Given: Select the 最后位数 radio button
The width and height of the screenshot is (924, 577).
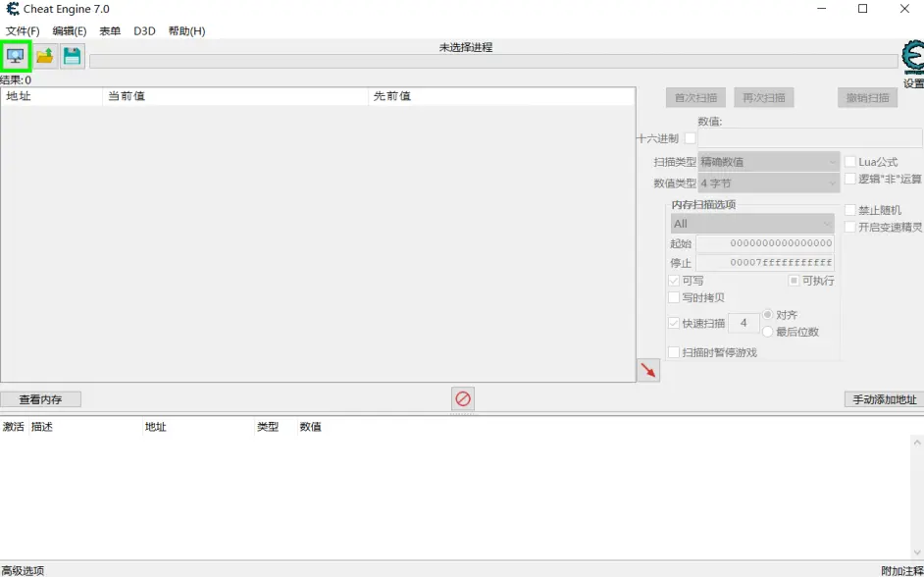Looking at the screenshot, I should 768,332.
